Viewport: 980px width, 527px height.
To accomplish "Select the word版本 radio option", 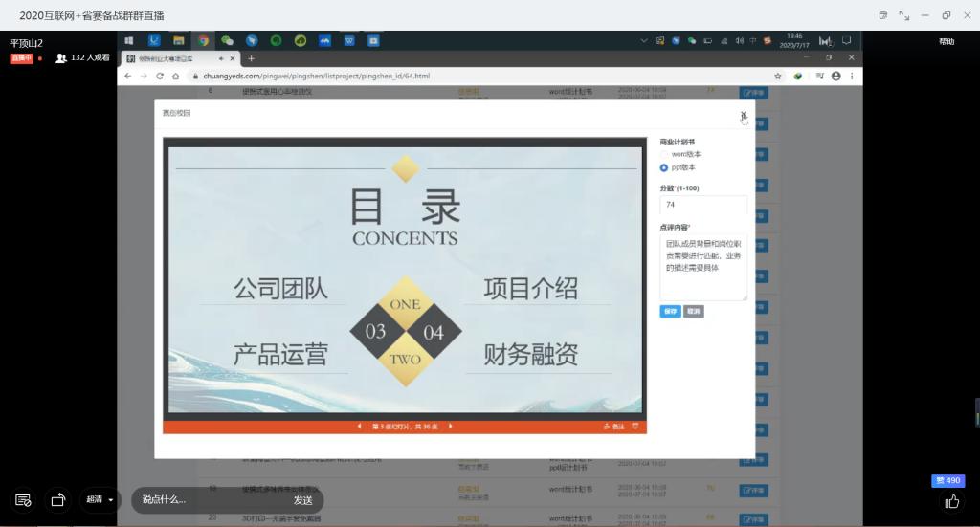I will click(x=664, y=154).
